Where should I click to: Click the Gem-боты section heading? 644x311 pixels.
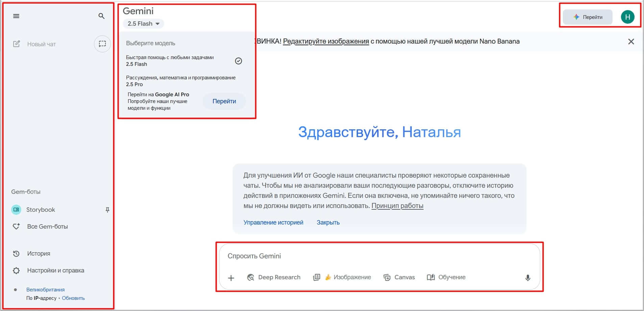click(x=26, y=192)
